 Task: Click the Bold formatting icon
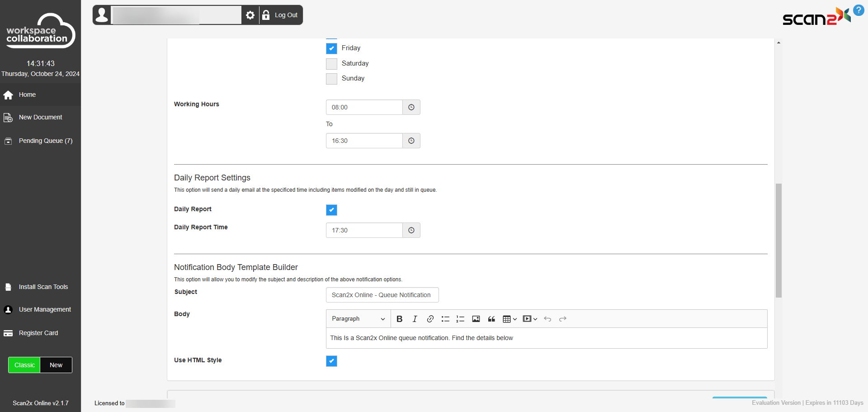(x=399, y=319)
